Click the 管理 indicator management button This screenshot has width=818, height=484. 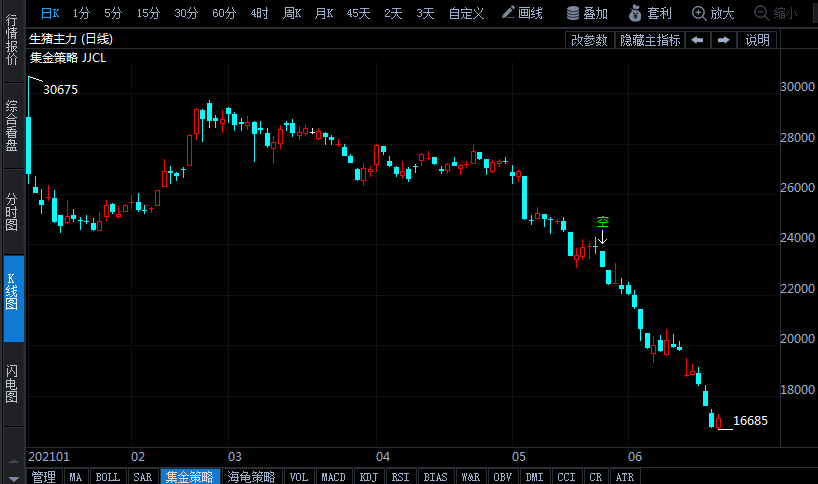[44, 477]
